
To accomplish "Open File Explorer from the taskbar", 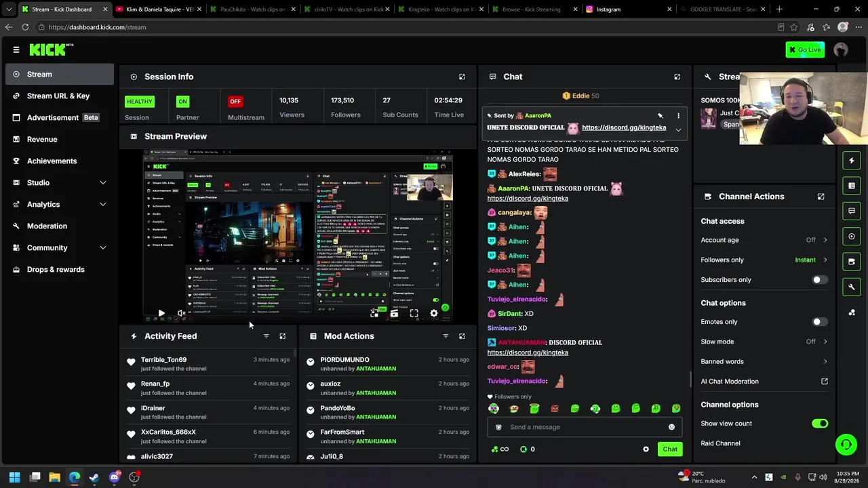I will click(55, 477).
